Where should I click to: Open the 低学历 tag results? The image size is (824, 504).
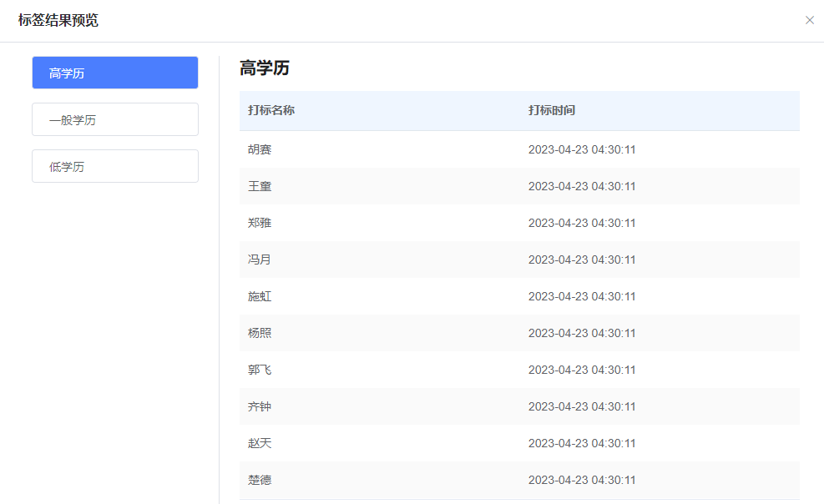[115, 166]
